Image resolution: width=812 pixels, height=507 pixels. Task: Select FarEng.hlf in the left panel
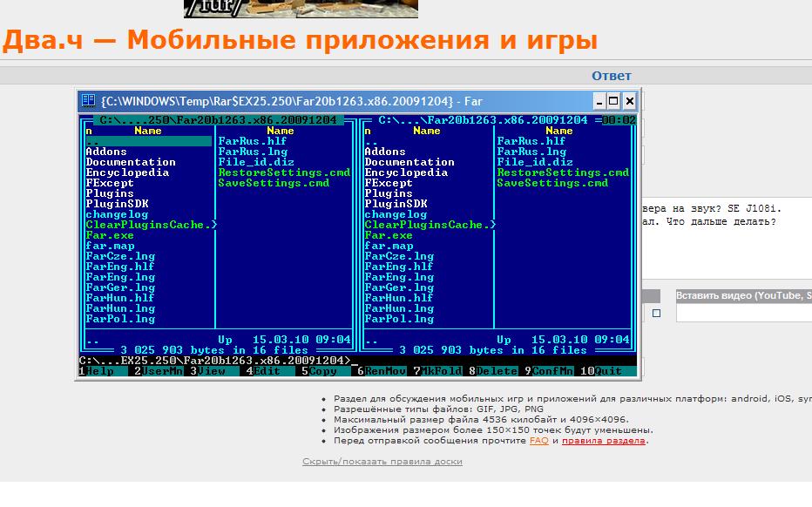click(120, 267)
